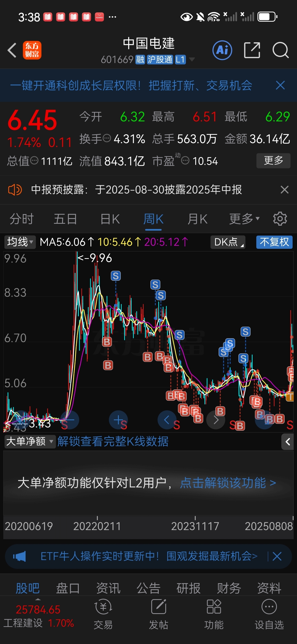Screen dimensions: 297x644
Task: Tap the share export icon
Action: coord(252,50)
